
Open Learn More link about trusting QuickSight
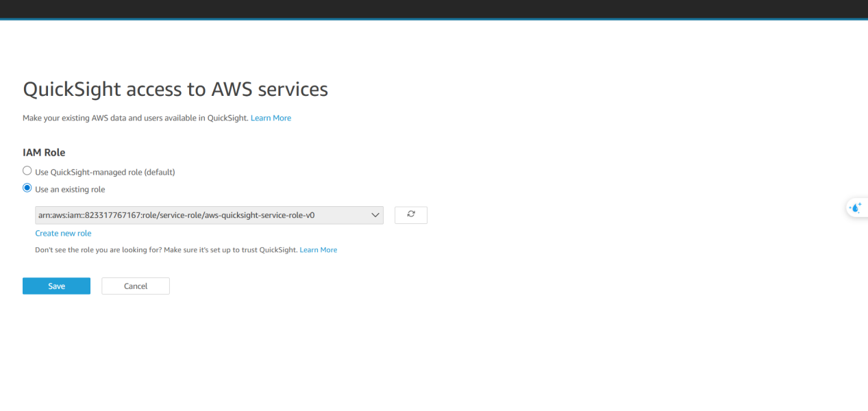pyautogui.click(x=319, y=250)
